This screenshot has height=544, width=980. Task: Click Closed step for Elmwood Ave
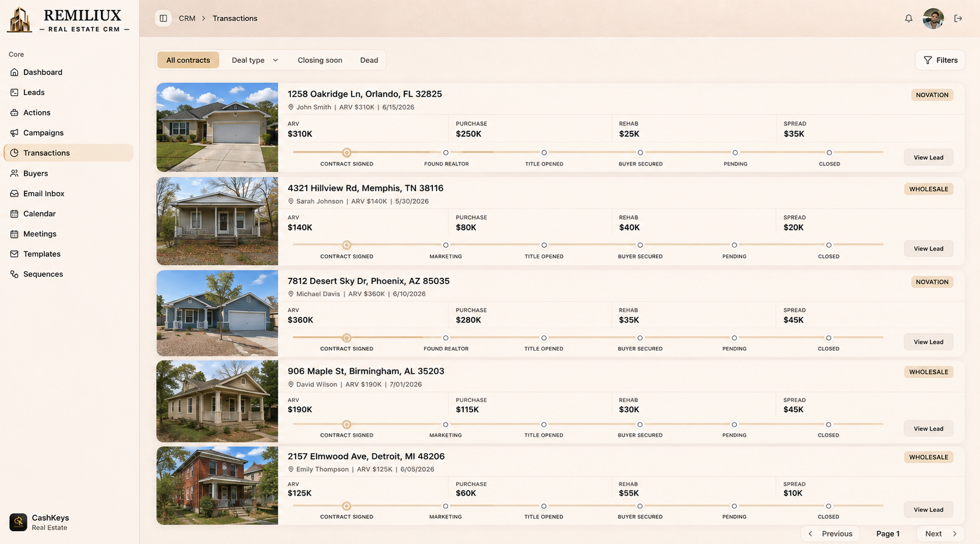coord(829,506)
